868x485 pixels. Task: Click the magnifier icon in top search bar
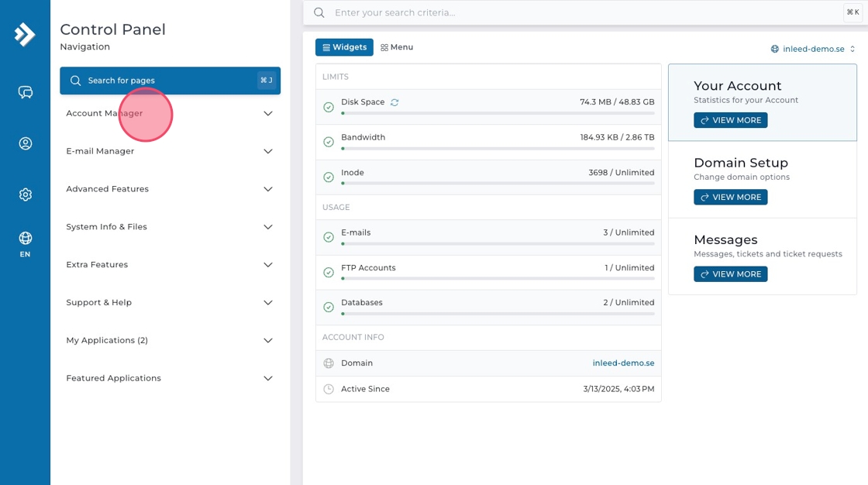tap(319, 12)
